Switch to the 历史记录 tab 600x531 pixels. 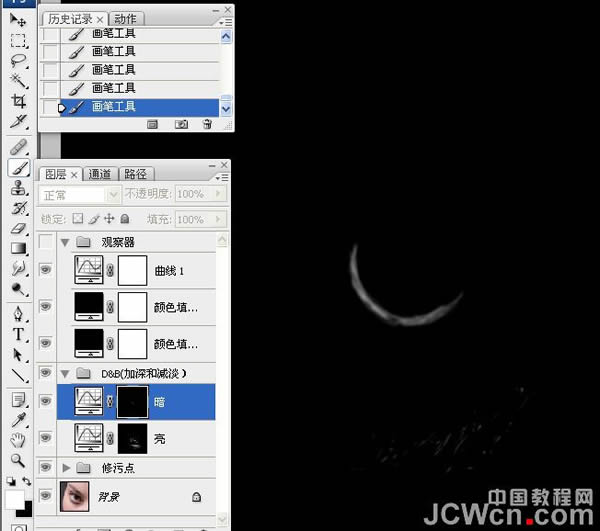click(70, 19)
